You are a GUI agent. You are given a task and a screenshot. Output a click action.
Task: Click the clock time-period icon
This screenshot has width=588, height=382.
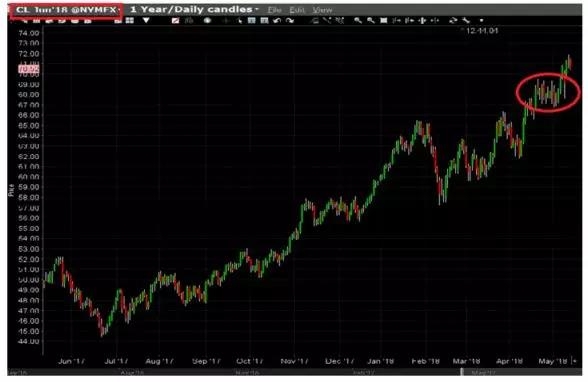tap(207, 21)
